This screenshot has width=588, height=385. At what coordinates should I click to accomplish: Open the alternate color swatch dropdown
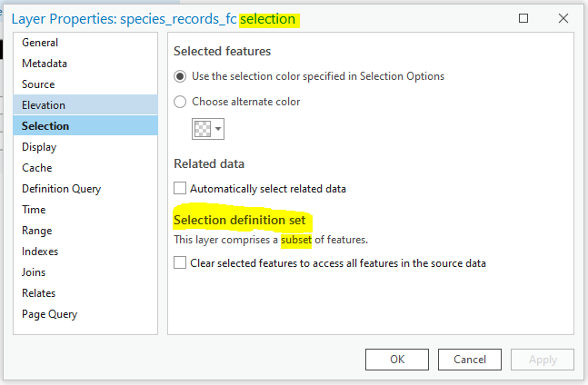(208, 129)
